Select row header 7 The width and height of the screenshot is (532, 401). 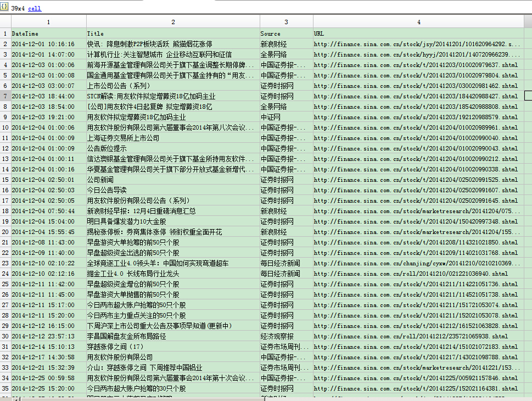coord(5,96)
